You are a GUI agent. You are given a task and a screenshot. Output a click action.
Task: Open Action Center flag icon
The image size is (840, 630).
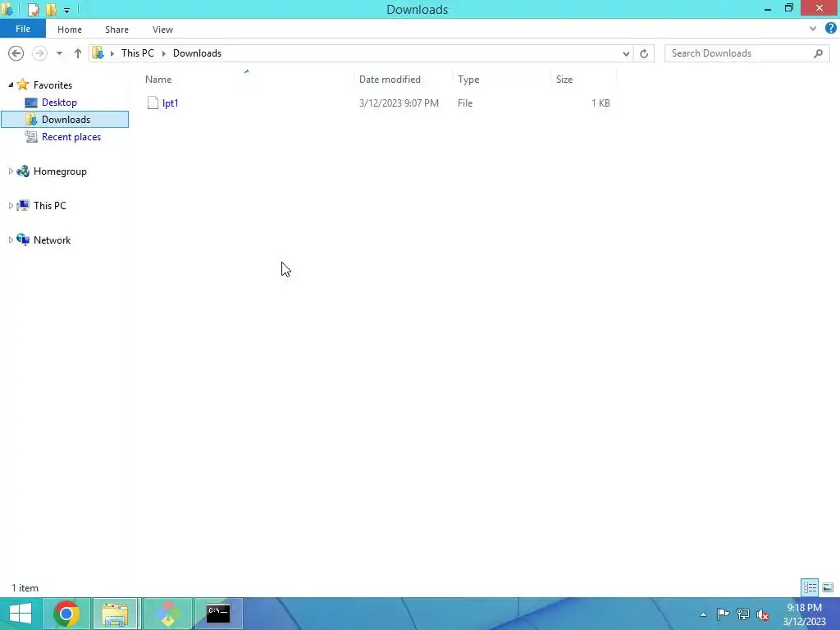tap(723, 614)
